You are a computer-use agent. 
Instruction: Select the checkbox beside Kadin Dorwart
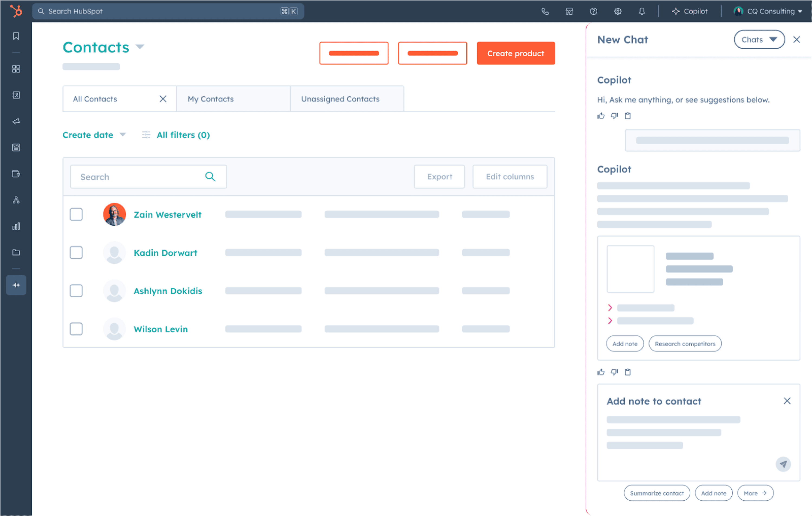tap(76, 252)
